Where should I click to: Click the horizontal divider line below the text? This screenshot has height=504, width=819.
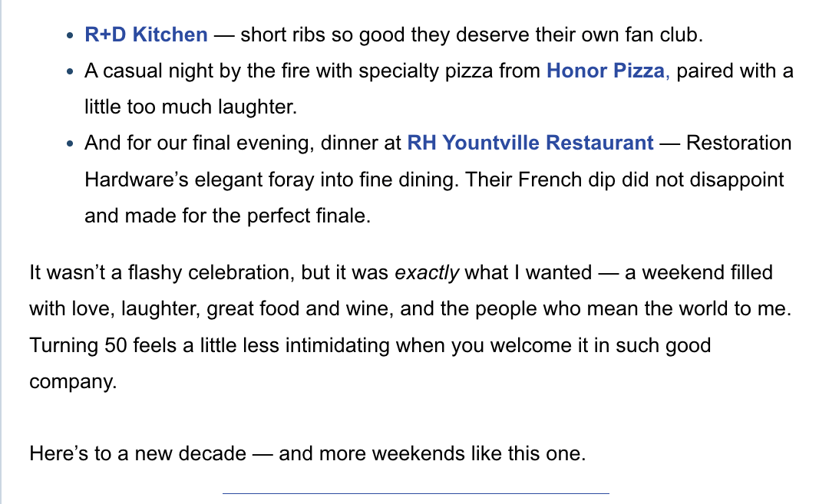415,493
